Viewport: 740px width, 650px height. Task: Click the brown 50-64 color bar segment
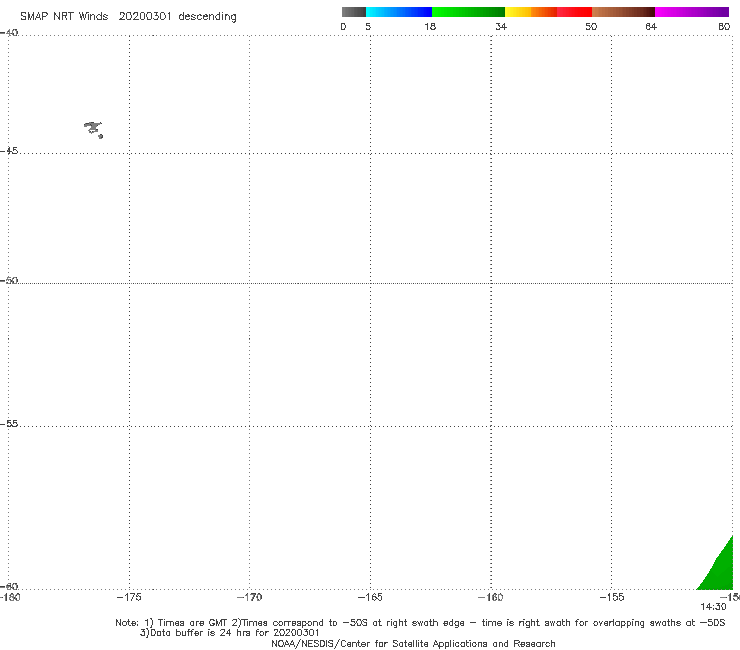623,12
